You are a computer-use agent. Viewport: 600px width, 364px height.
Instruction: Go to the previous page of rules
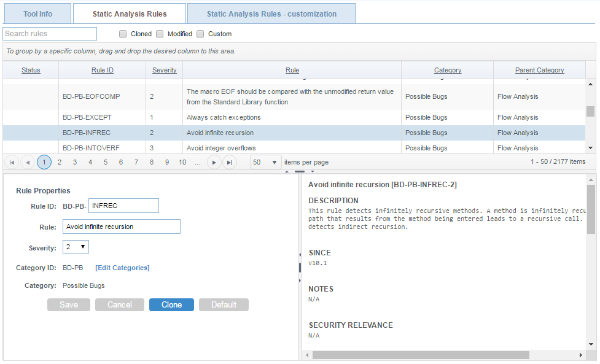tap(28, 163)
